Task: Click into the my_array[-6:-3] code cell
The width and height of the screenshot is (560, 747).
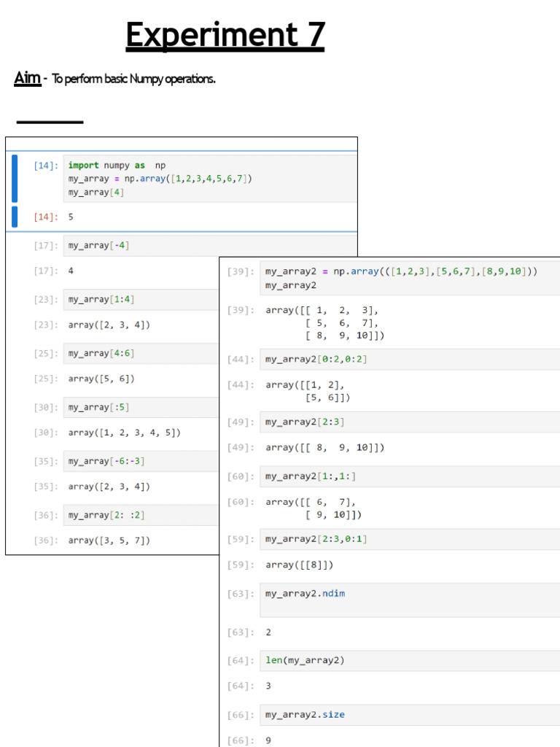Action: tap(141, 461)
